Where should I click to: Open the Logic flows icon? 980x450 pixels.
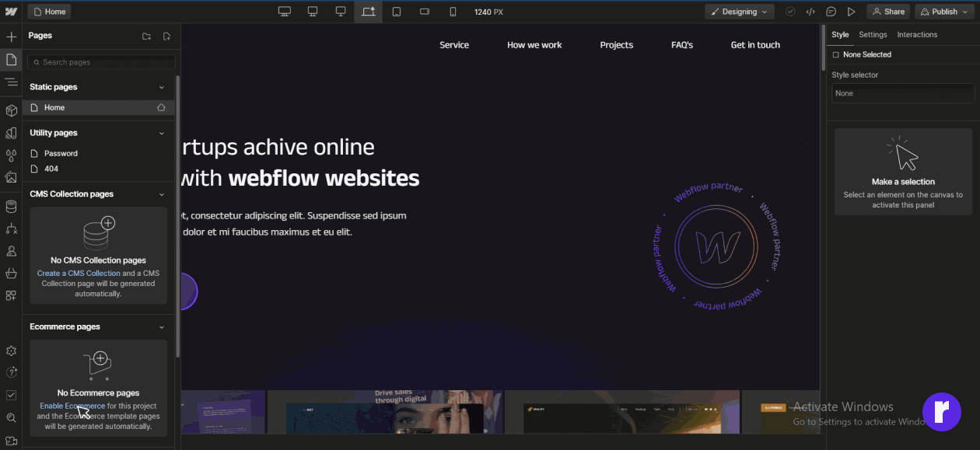tap(11, 228)
